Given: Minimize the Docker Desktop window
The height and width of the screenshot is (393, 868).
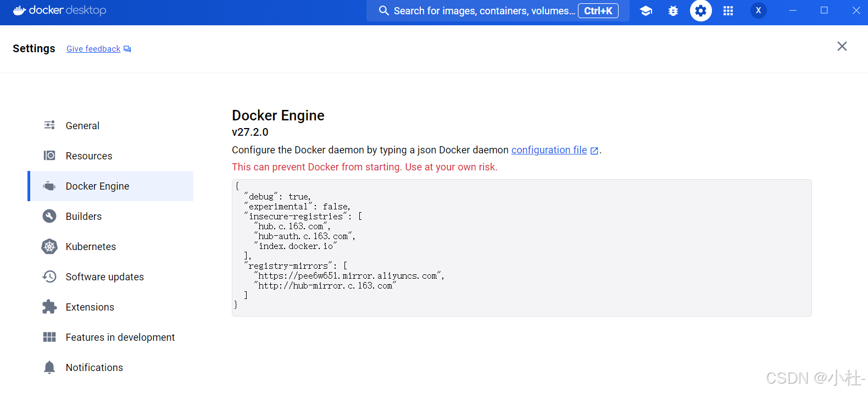Looking at the screenshot, I should 793,10.
